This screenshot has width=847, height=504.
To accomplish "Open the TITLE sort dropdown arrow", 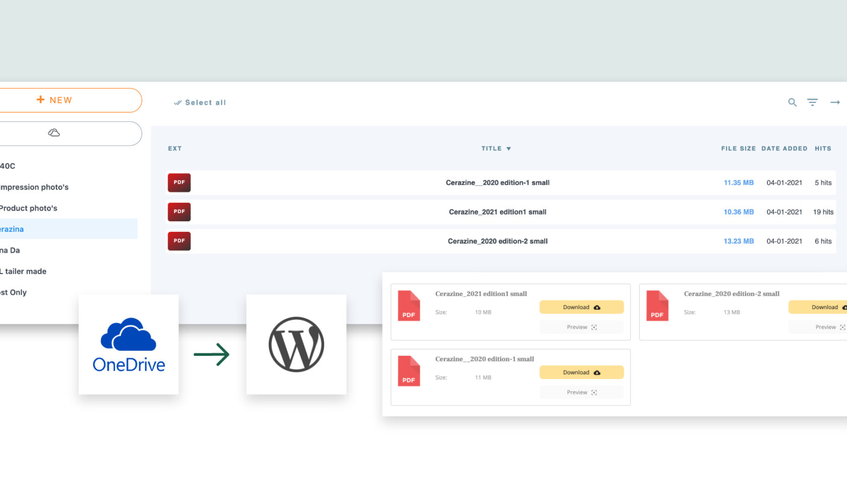I will tap(509, 148).
